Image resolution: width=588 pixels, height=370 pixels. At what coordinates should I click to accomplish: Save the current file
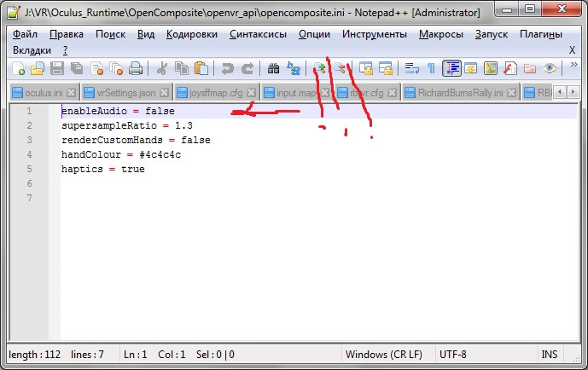[x=57, y=68]
